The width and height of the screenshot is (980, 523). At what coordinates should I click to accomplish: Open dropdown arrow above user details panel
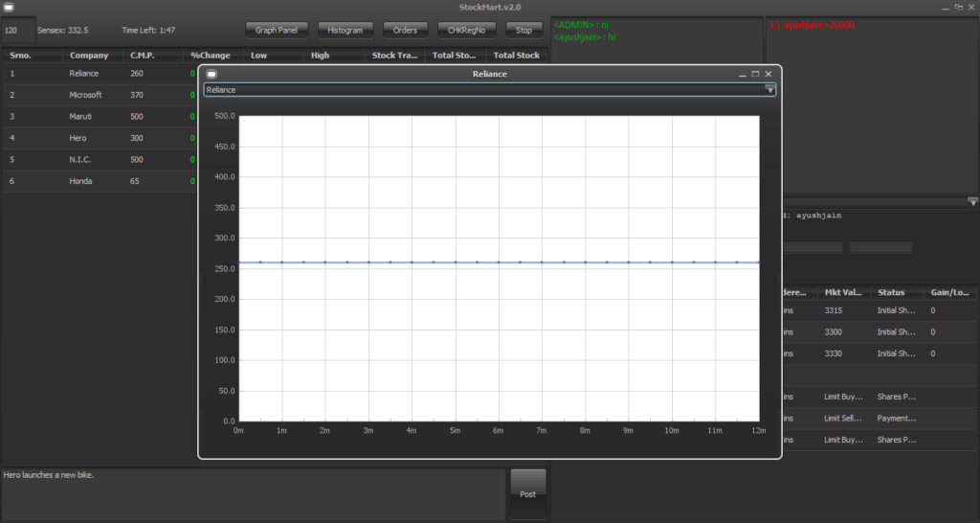click(x=972, y=201)
